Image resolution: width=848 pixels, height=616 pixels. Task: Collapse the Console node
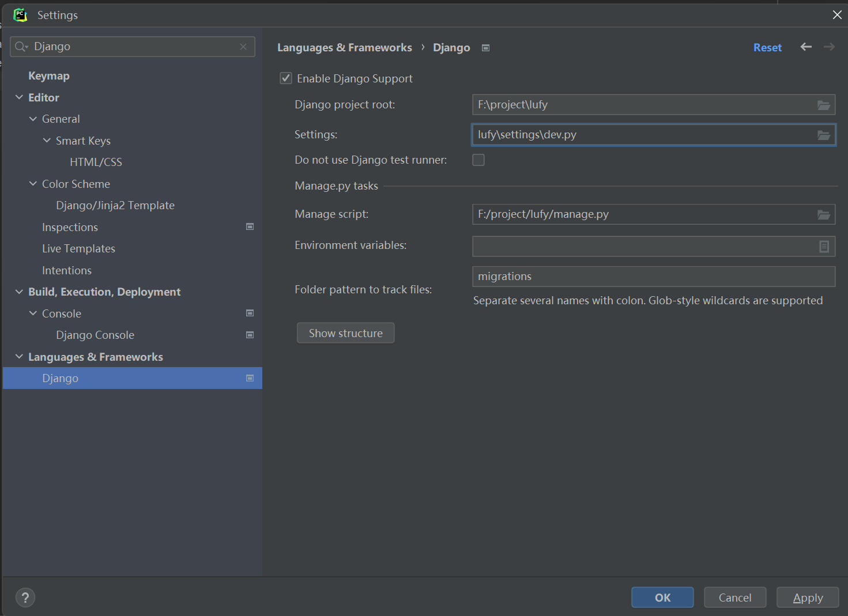pyautogui.click(x=33, y=313)
